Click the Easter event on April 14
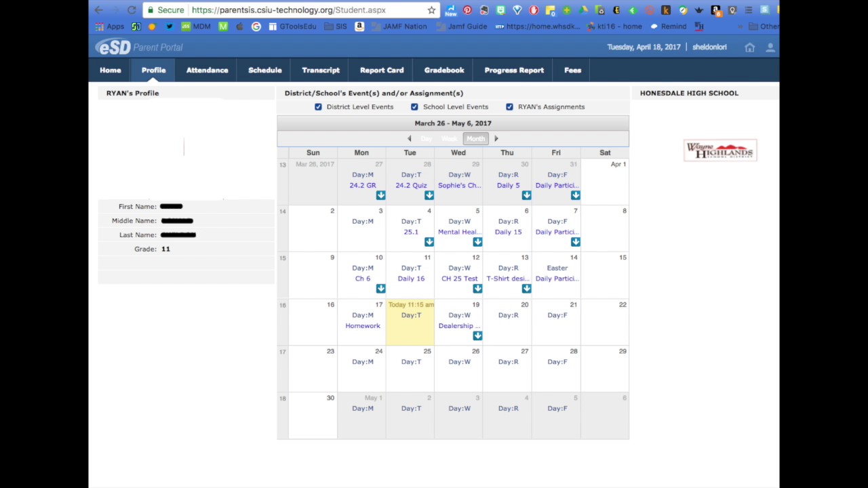 pos(557,268)
